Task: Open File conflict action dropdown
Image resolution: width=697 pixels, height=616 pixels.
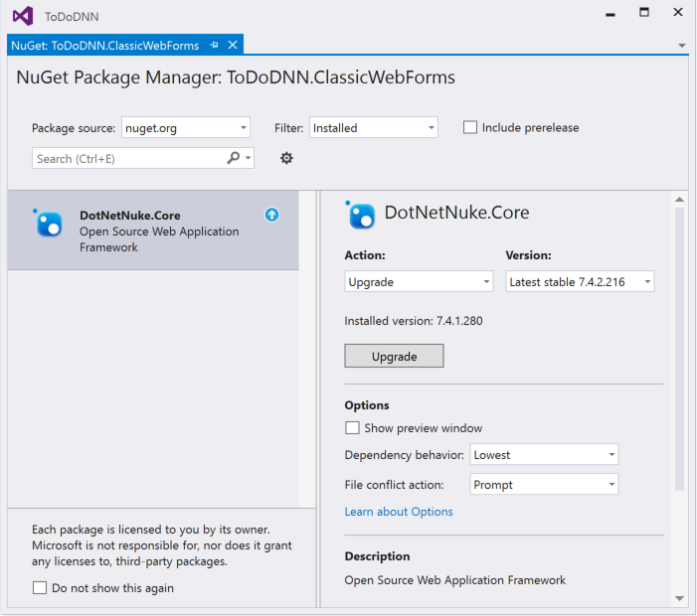Action: pyautogui.click(x=544, y=484)
